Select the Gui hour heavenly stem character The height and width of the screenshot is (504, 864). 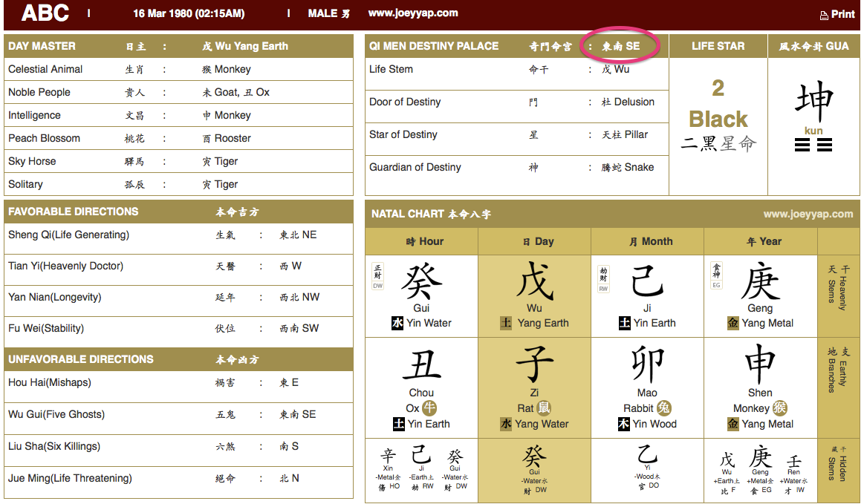click(x=421, y=281)
